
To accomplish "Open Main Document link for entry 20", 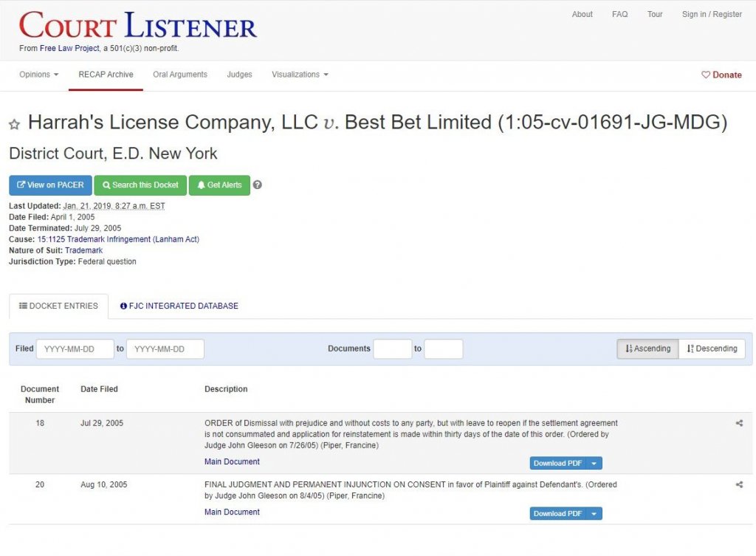I will [x=232, y=512].
